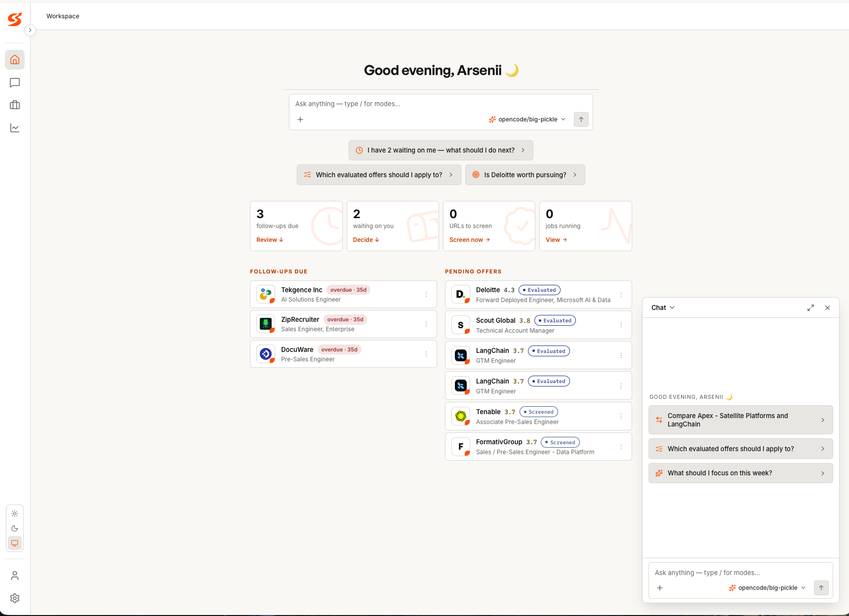Click Deloitte company logo
The width and height of the screenshot is (849, 616).
point(461,295)
